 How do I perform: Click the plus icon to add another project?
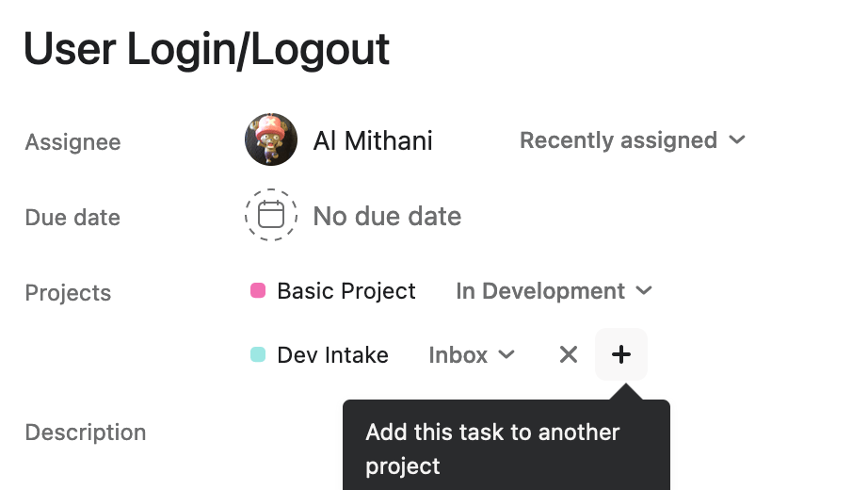(x=621, y=354)
